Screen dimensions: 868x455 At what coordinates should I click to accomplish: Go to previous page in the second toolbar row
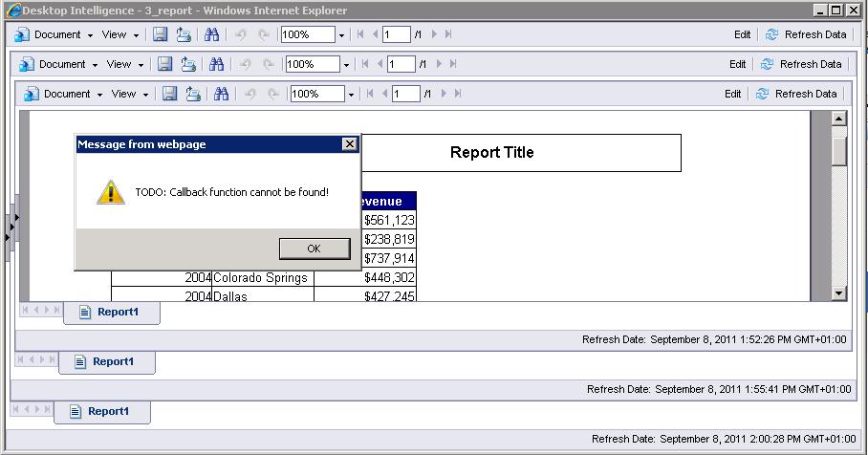pos(380,64)
